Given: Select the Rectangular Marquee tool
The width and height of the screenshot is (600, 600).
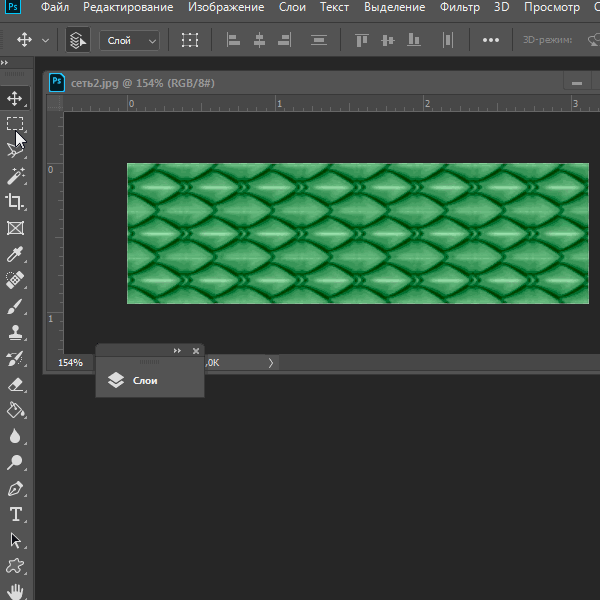Looking at the screenshot, I should 15,124.
